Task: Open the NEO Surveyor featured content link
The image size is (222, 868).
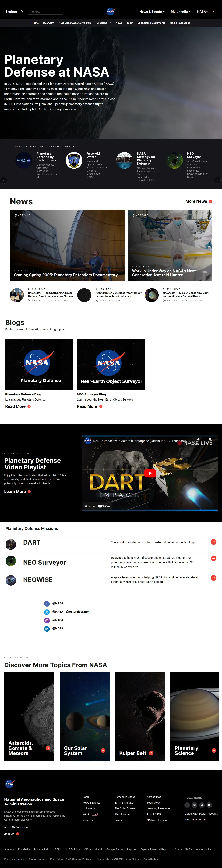Action: click(194, 155)
